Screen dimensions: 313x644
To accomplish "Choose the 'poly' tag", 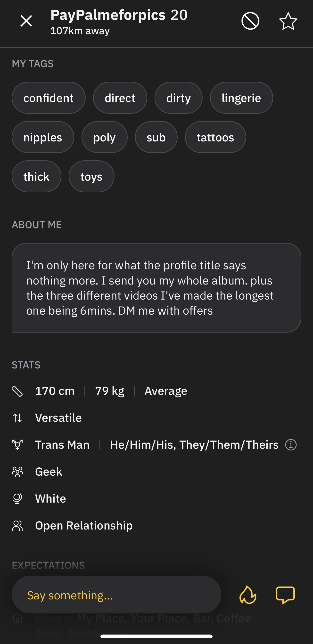I will click(x=105, y=137).
